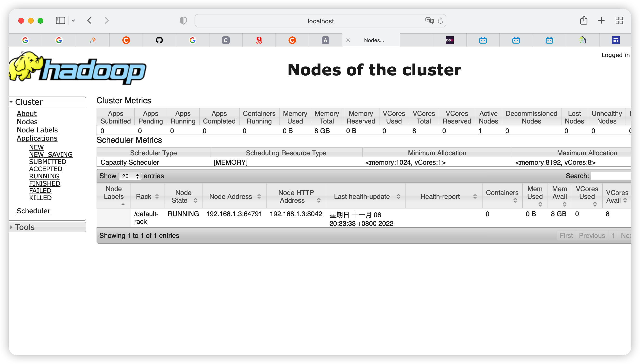The height and width of the screenshot is (364, 640).
Task: Open the node HTTP address 192.168.1.3:8042
Action: pyautogui.click(x=296, y=214)
